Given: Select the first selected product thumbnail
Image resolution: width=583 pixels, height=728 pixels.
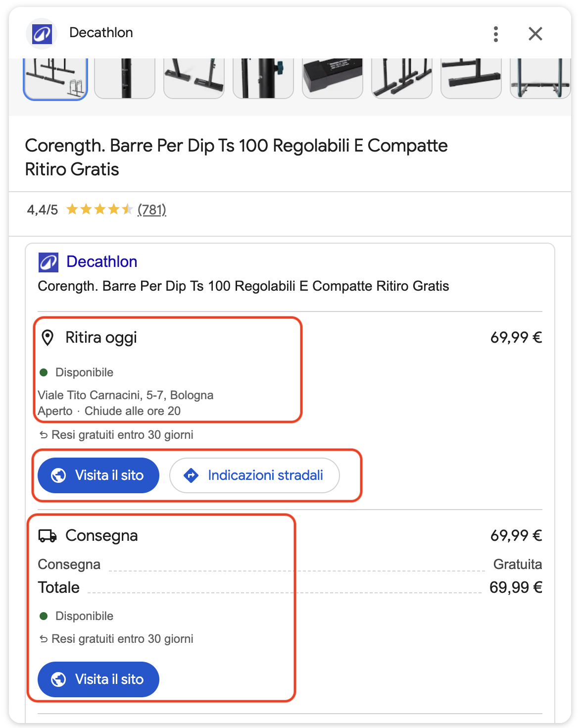Looking at the screenshot, I should click(x=55, y=79).
